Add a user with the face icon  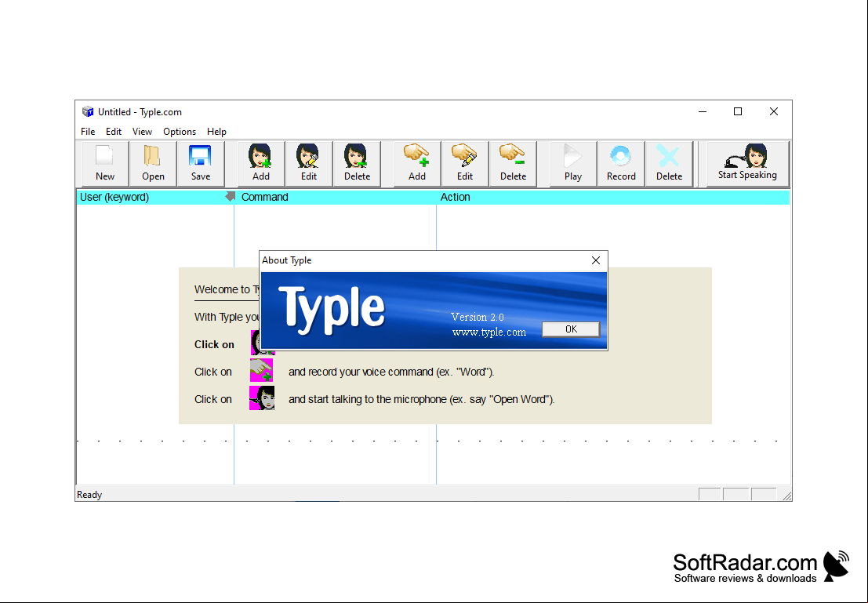pos(261,163)
